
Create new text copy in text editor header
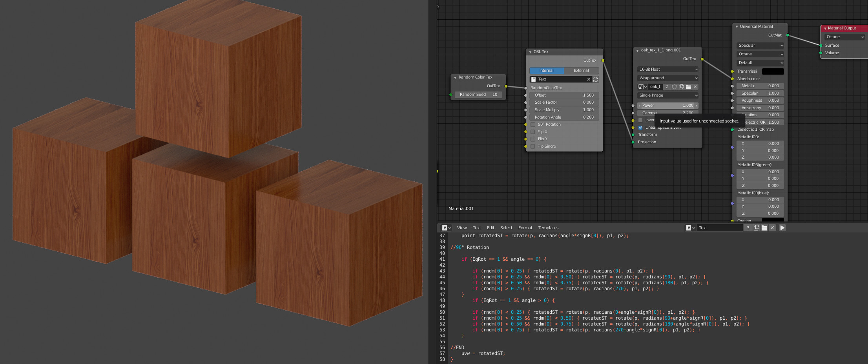(x=757, y=228)
